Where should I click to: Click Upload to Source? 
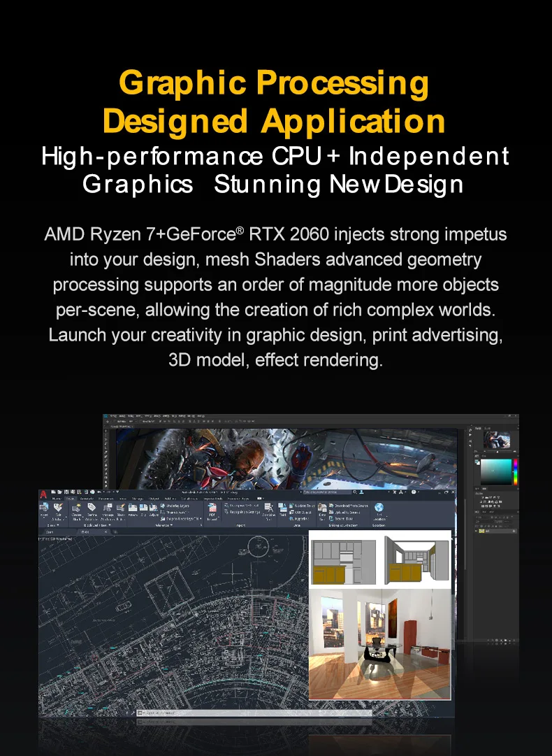(x=344, y=513)
